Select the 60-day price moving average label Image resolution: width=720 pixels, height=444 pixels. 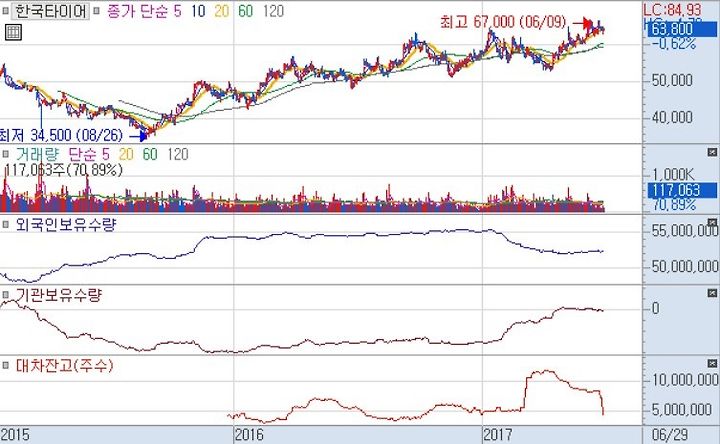click(x=245, y=11)
